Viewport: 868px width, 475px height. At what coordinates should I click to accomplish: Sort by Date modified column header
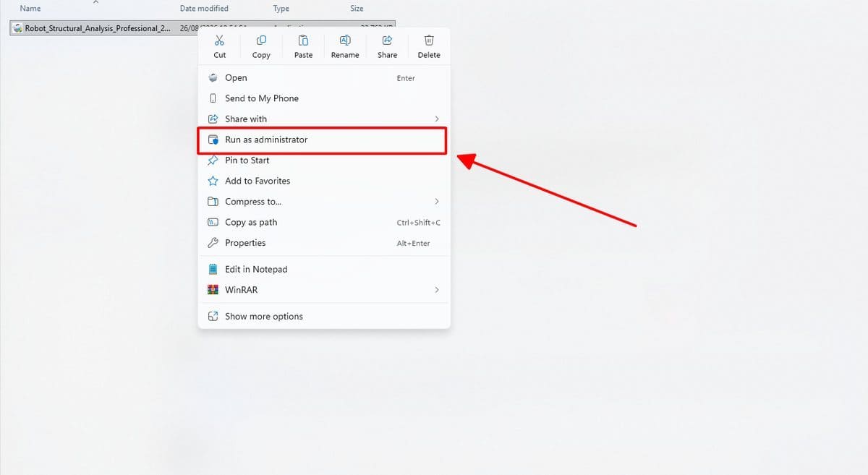(x=204, y=9)
